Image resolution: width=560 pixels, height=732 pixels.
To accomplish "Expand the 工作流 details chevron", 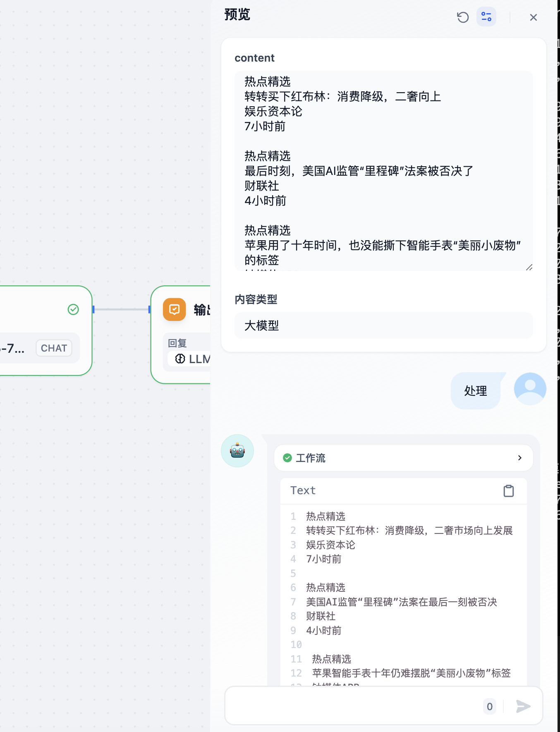I will pos(520,458).
